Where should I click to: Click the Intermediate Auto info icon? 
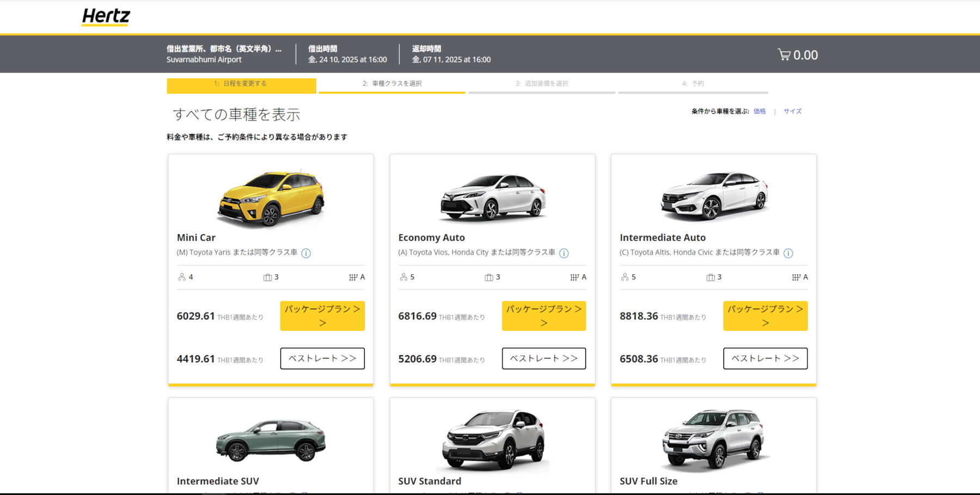pyautogui.click(x=788, y=253)
